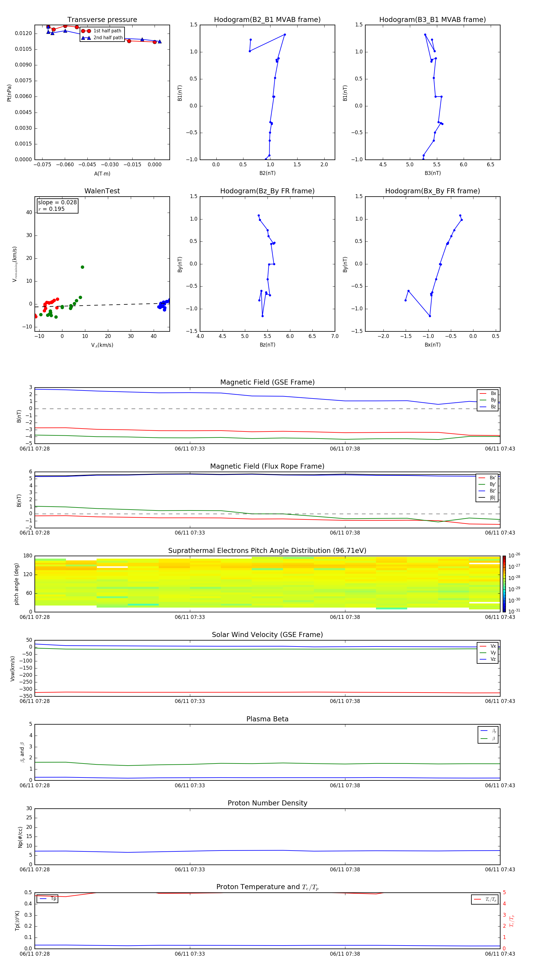Click the Suprathermal Electrons Pitch Angle Distribution title
The width and height of the screenshot is (535, 980).
point(267,551)
